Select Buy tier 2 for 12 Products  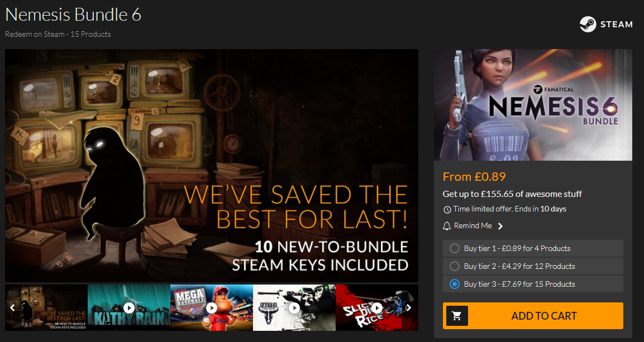533,266
